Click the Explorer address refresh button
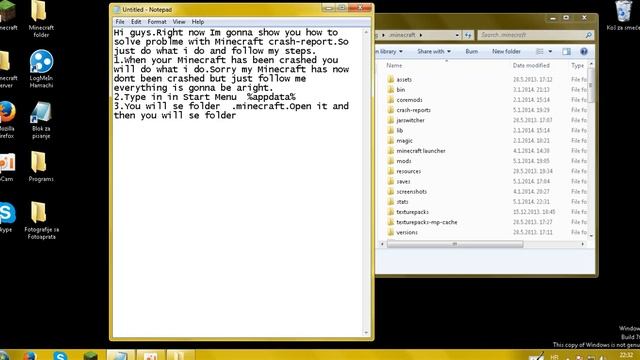This screenshot has height=360, width=640. (x=468, y=35)
